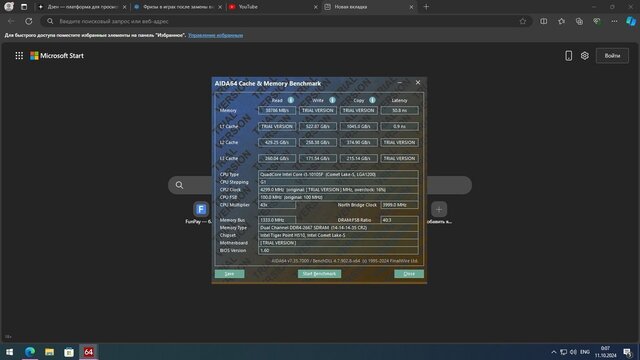Open a new browser tab with plus button

(426, 7)
